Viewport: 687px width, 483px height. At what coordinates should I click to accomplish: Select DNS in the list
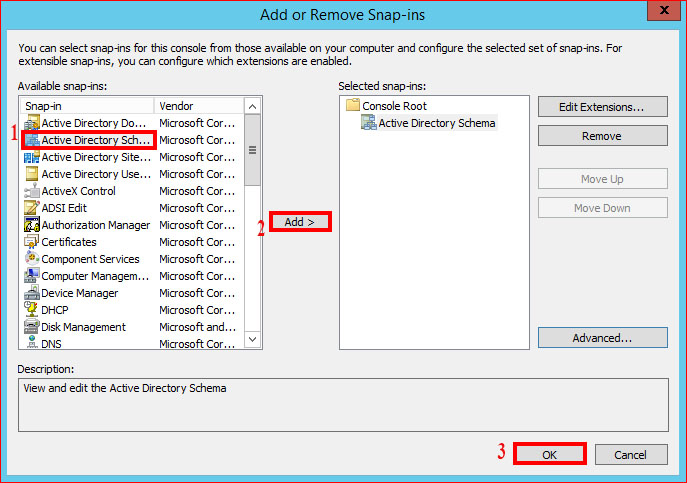coord(51,344)
